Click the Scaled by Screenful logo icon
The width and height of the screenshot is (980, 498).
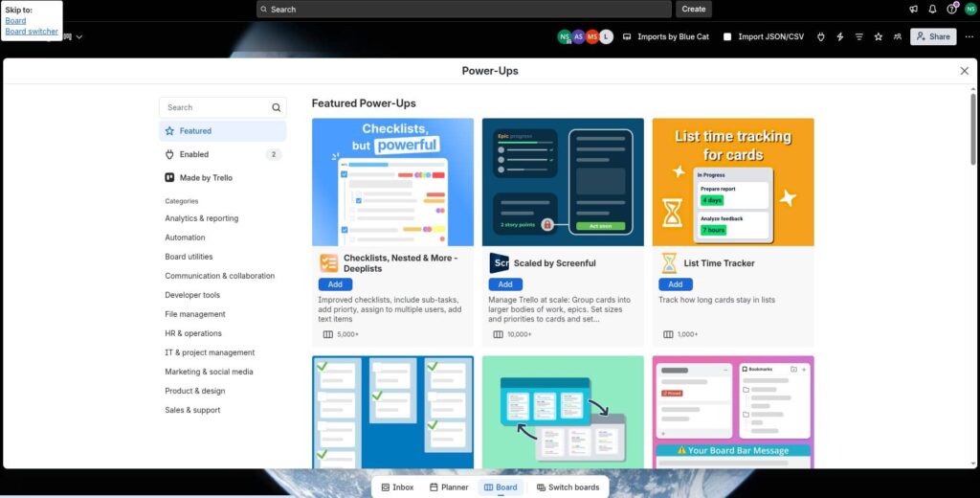(499, 262)
